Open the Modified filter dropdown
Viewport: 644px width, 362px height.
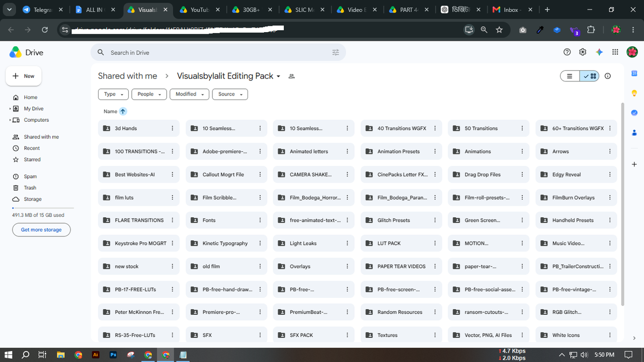coord(190,94)
